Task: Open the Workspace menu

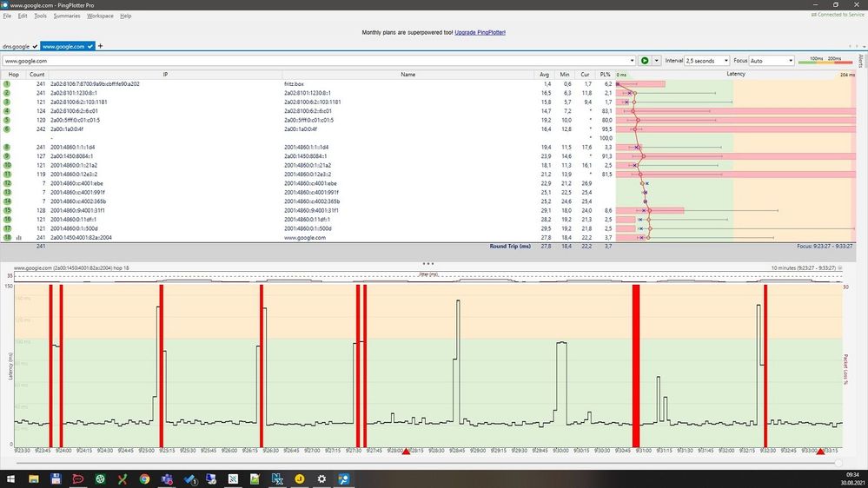Action: coord(100,16)
